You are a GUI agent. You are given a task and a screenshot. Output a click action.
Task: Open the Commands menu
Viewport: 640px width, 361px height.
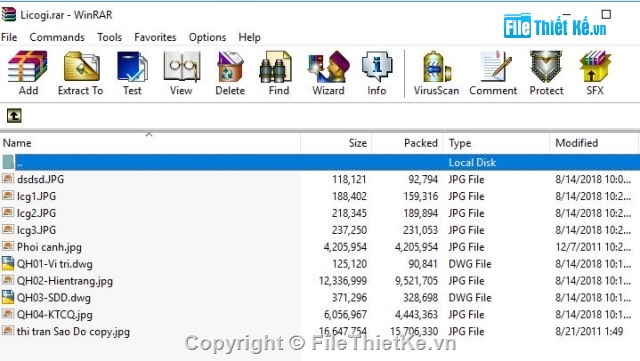(x=57, y=37)
